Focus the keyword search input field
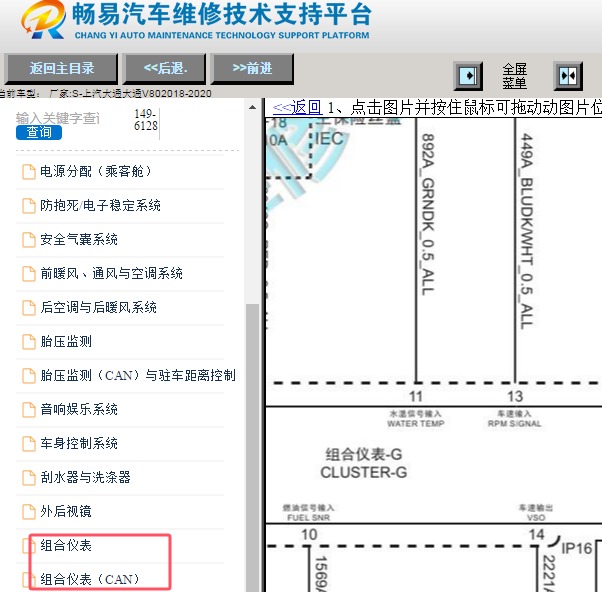Screen dimensions: 602x592 [x=58, y=118]
